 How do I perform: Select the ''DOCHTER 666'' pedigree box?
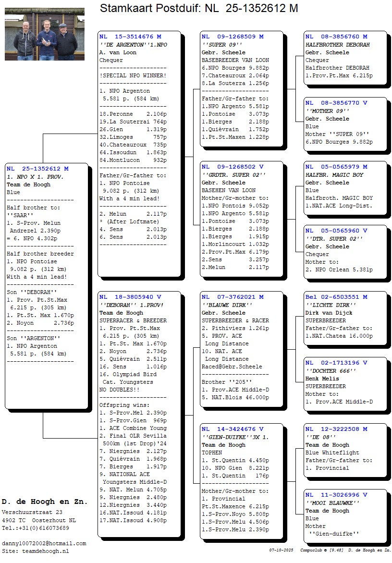[345, 386]
